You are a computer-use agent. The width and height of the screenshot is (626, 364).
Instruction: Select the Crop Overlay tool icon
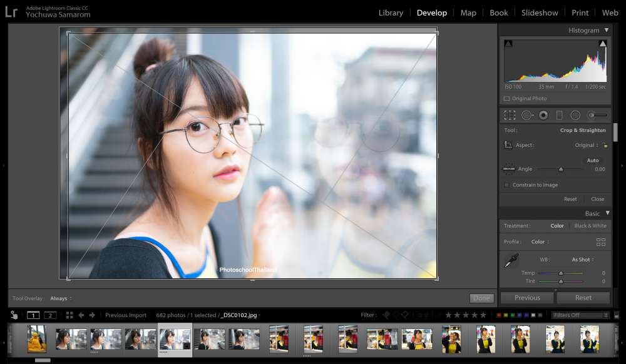510,115
